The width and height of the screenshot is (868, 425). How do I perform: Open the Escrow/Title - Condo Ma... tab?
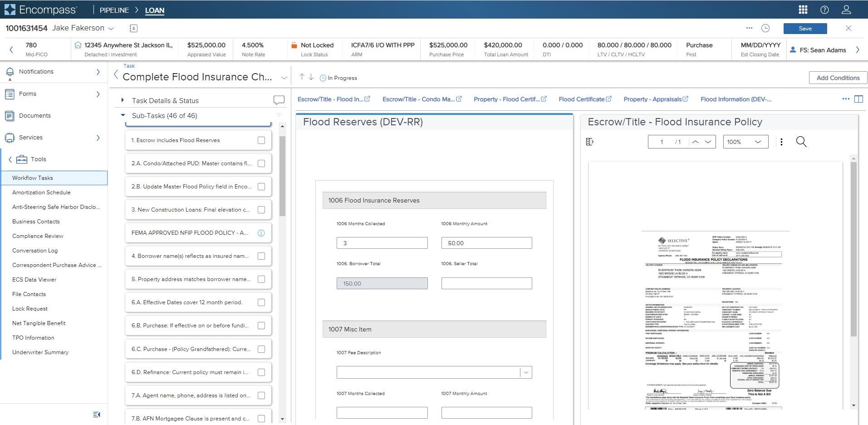coord(422,99)
